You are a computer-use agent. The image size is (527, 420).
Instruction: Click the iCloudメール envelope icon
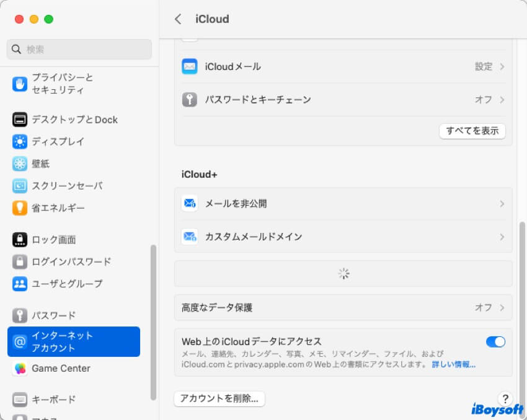coord(190,66)
